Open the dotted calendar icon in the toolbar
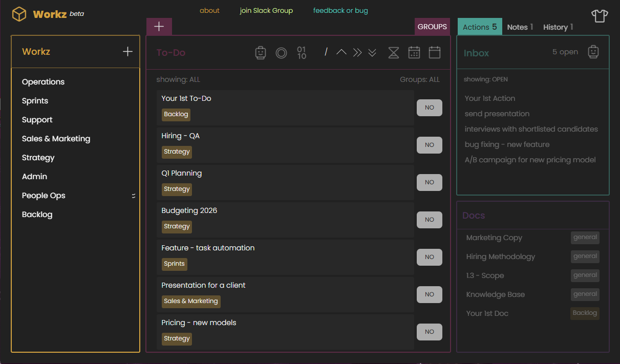620x364 pixels. pyautogui.click(x=414, y=52)
